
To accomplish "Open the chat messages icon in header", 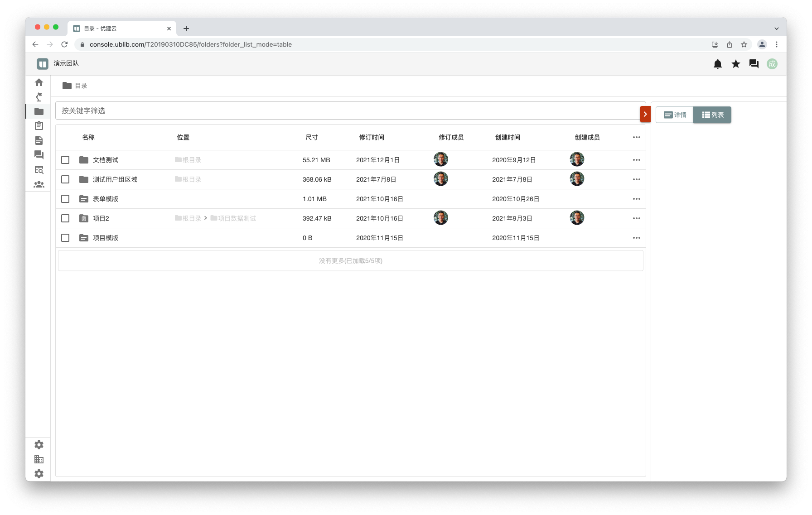I will (754, 64).
